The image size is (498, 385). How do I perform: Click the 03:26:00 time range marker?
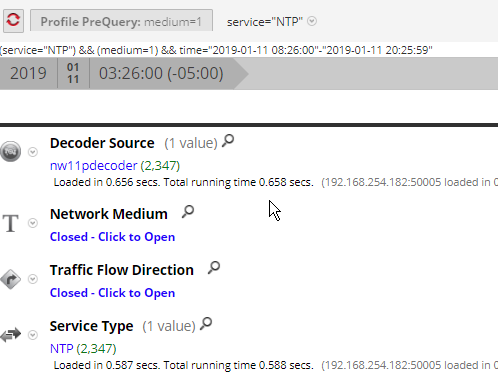click(161, 73)
